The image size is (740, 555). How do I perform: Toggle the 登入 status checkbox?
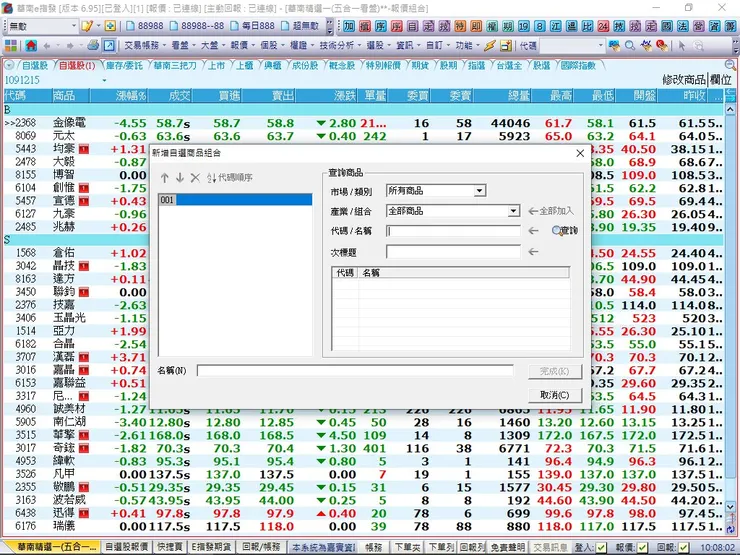tap(601, 547)
